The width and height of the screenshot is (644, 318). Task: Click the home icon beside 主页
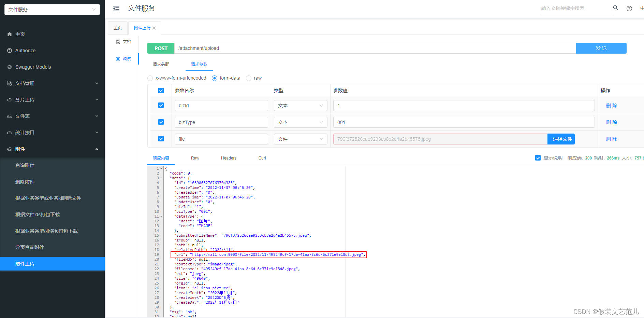click(x=10, y=34)
